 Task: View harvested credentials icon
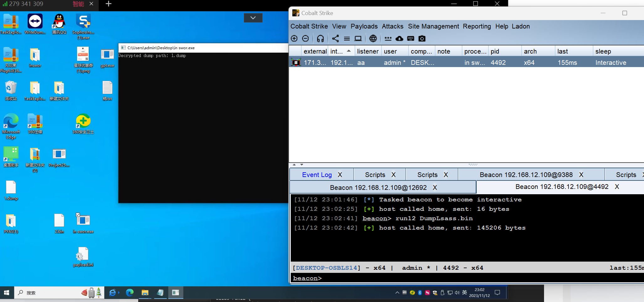[388, 38]
